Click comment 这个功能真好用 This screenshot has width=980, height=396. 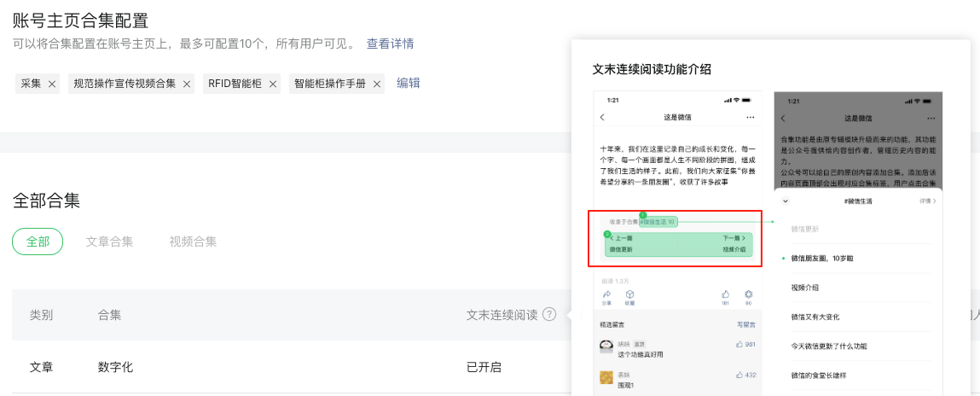(640, 355)
